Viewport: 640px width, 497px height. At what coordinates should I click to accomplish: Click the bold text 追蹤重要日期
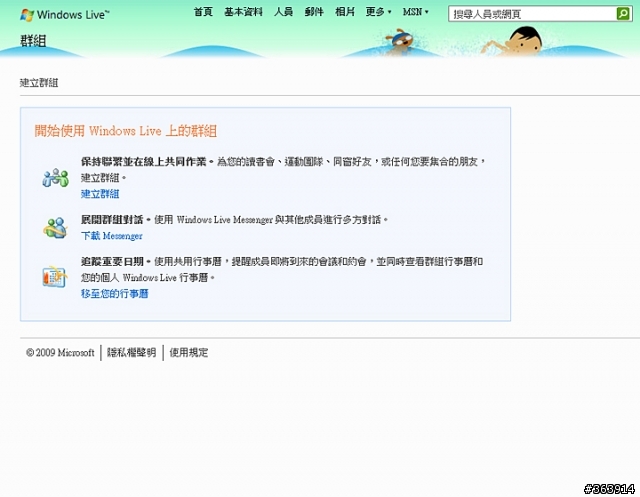(x=112, y=261)
